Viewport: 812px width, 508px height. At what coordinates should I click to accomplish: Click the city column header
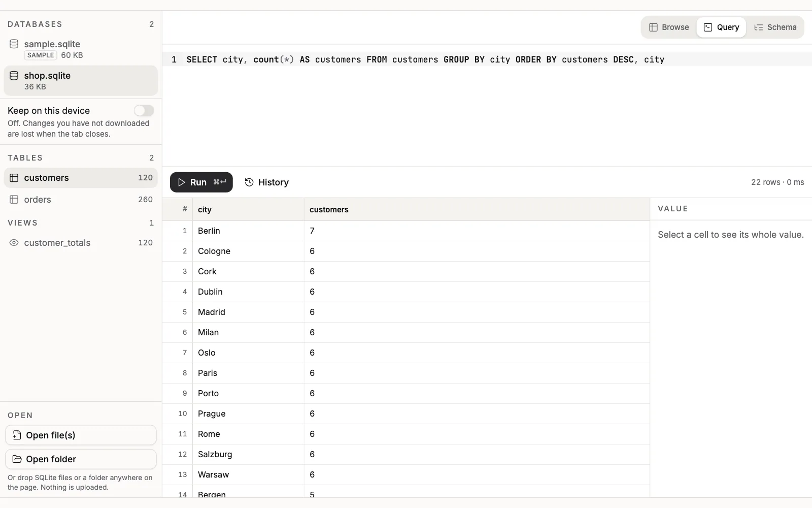248,209
